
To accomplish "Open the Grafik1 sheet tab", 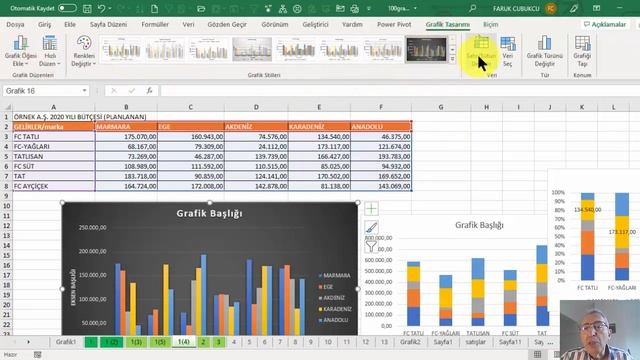I will (x=66, y=342).
